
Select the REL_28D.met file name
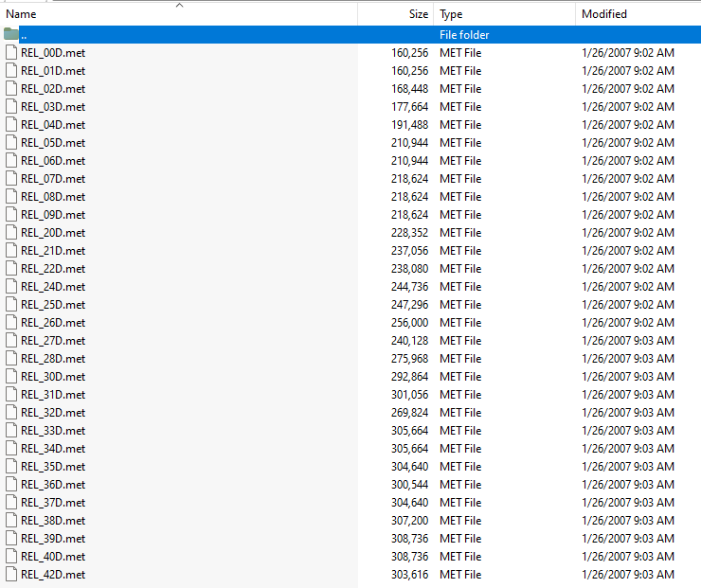[53, 359]
